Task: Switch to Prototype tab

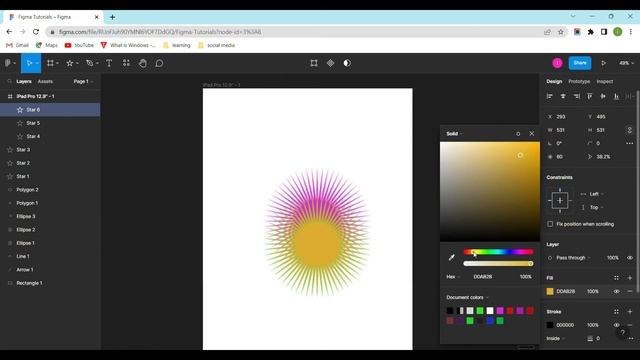Action: 579,82
